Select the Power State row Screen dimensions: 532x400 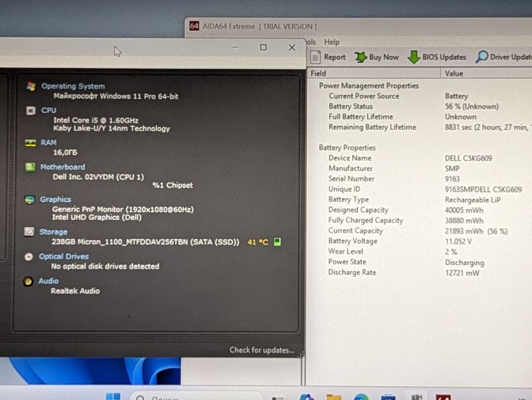click(x=419, y=262)
